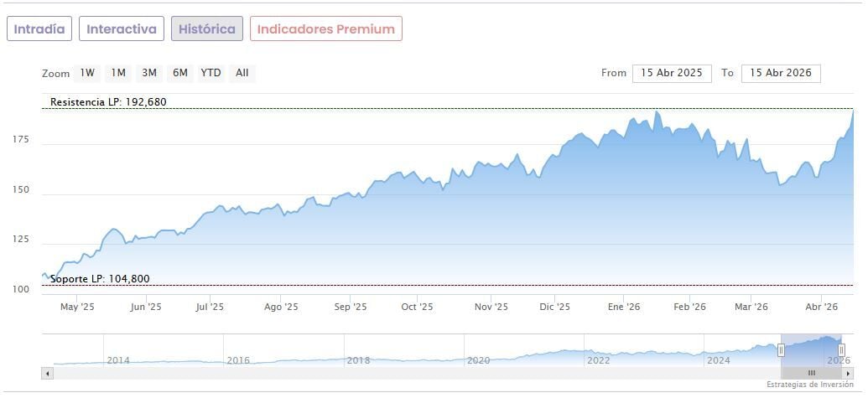
Task: Open the Interactiva tab
Action: [x=122, y=28]
